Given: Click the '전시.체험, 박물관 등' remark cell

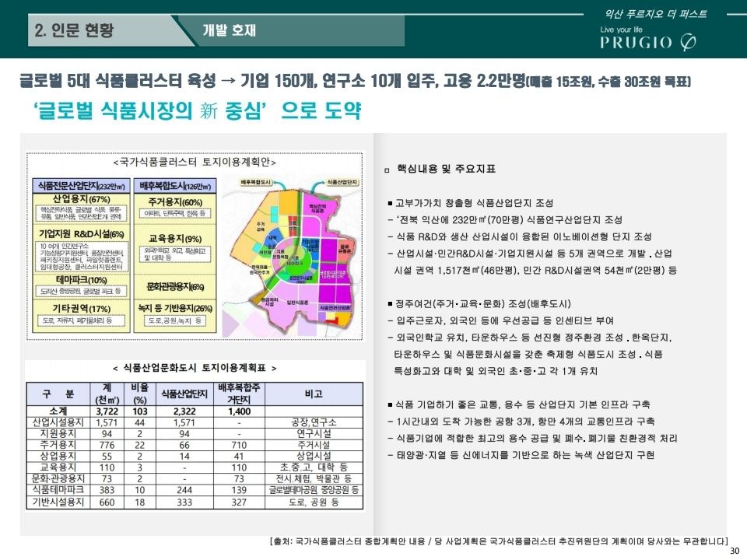Looking at the screenshot, I should coord(314,478).
